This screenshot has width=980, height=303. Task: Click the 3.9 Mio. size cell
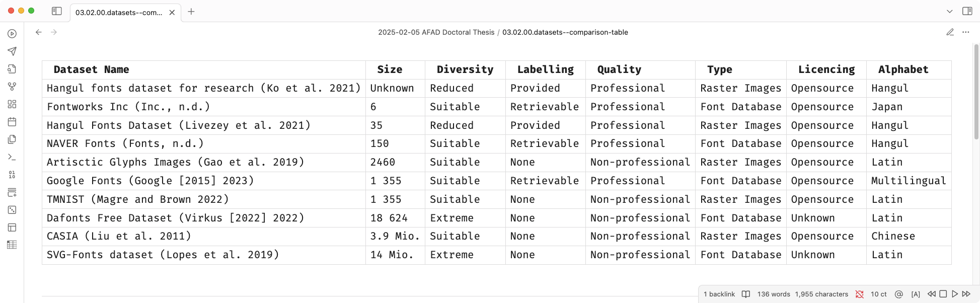click(396, 236)
